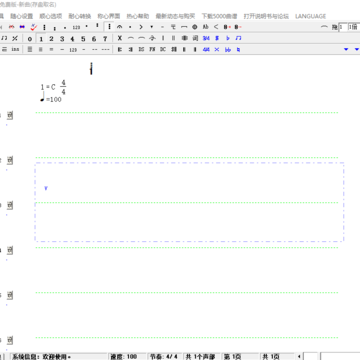Open 最新动态与购买 menu
Image resolution: width=360 pixels, height=360 pixels.
coord(175,16)
